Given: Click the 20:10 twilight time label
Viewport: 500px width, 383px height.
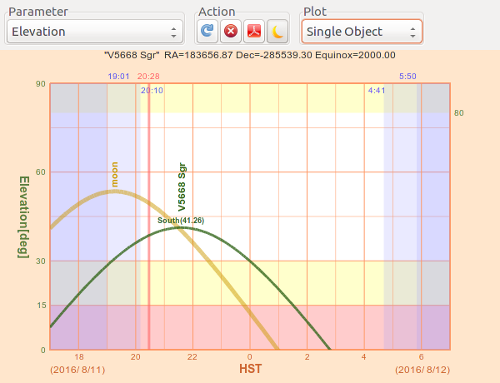Looking at the screenshot, I should tap(152, 90).
